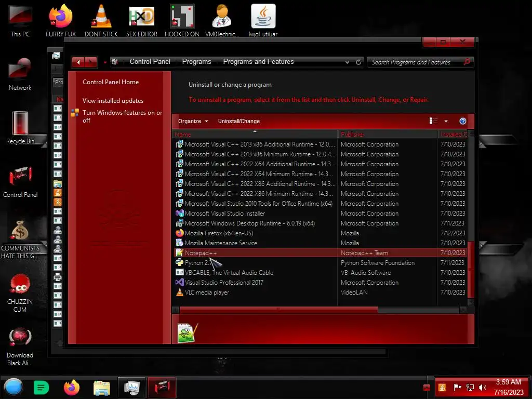Expand the address bar history dropdown
This screenshot has height=399, width=532.
point(347,62)
